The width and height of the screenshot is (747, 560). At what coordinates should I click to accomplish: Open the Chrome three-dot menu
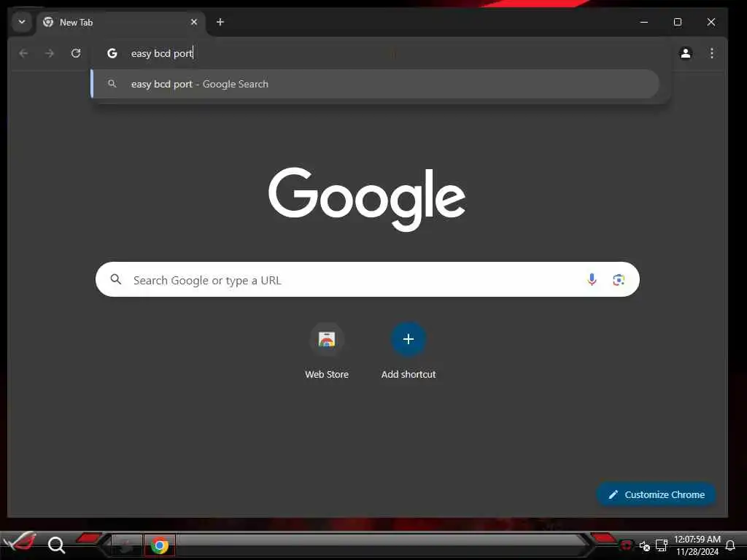[x=712, y=53]
